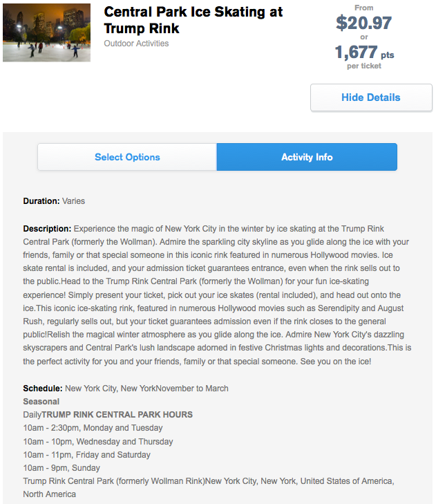The height and width of the screenshot is (504, 436).
Task: Click the Schedule label
Action: click(x=42, y=389)
